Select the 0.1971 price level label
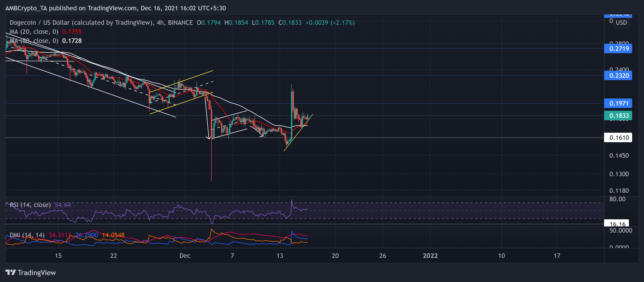 (x=618, y=103)
